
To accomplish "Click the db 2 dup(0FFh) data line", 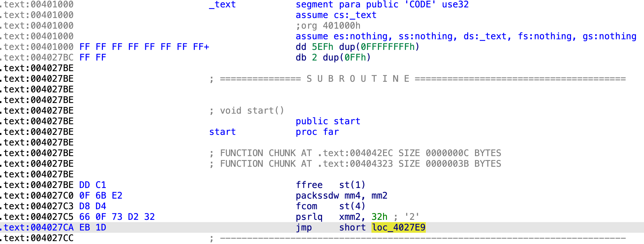I will [x=333, y=58].
